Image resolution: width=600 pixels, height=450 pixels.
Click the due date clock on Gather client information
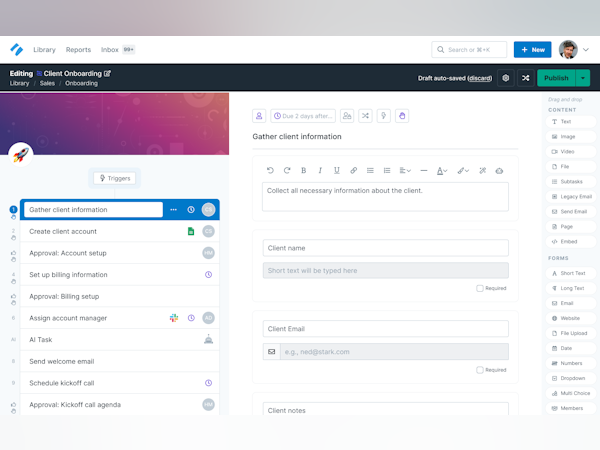coord(191,209)
